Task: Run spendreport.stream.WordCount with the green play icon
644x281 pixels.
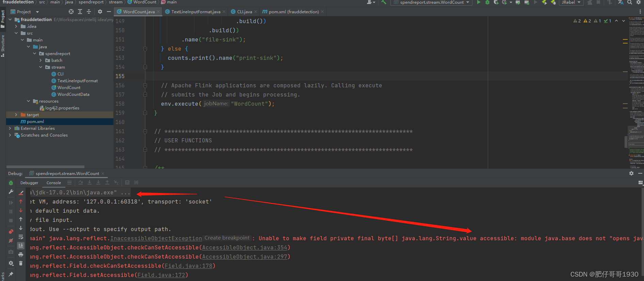Action: 479,2
